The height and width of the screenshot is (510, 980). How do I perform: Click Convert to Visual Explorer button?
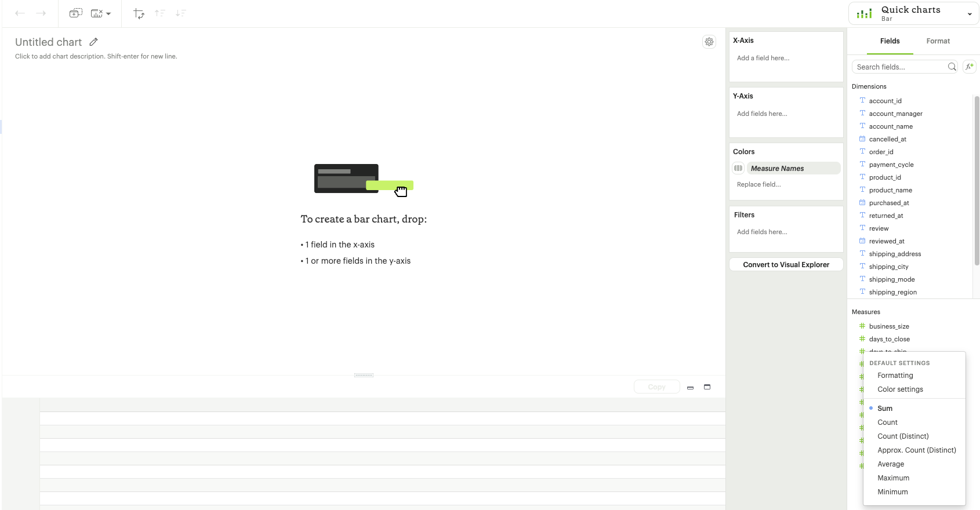[786, 265]
